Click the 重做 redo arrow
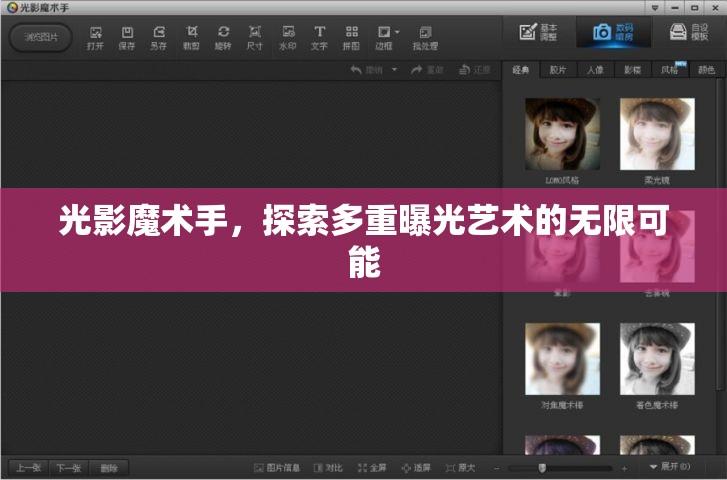727x480 pixels. click(x=416, y=70)
